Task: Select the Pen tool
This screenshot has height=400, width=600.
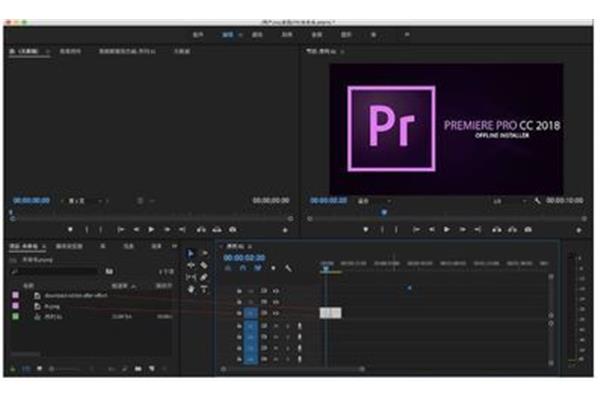Action: 204,277
